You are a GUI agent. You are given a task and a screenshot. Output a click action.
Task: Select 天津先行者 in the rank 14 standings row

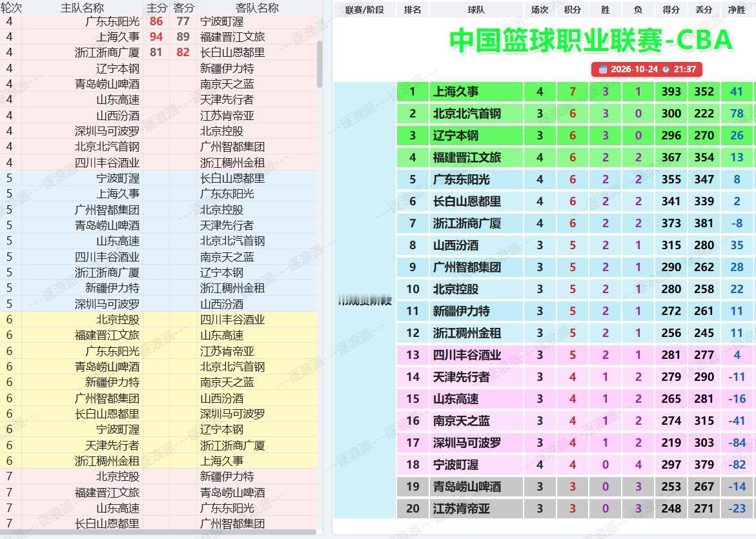pyautogui.click(x=461, y=377)
